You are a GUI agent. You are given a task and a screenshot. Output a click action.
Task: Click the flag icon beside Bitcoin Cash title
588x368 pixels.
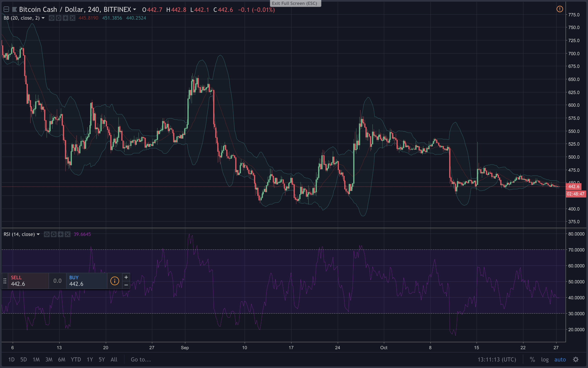(14, 9)
